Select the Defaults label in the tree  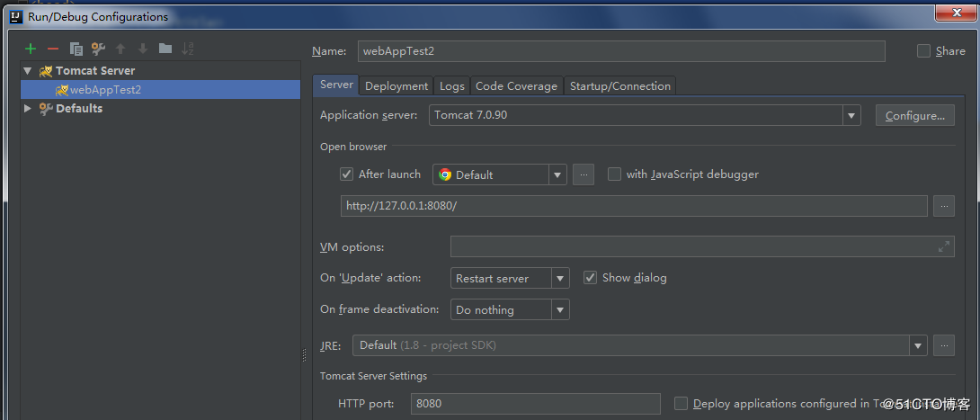[79, 109]
